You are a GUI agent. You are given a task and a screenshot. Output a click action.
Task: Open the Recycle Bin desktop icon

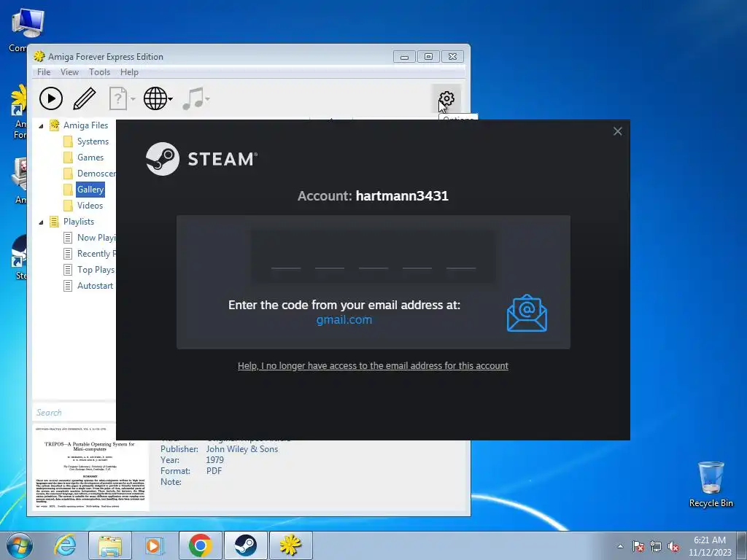coord(711,484)
